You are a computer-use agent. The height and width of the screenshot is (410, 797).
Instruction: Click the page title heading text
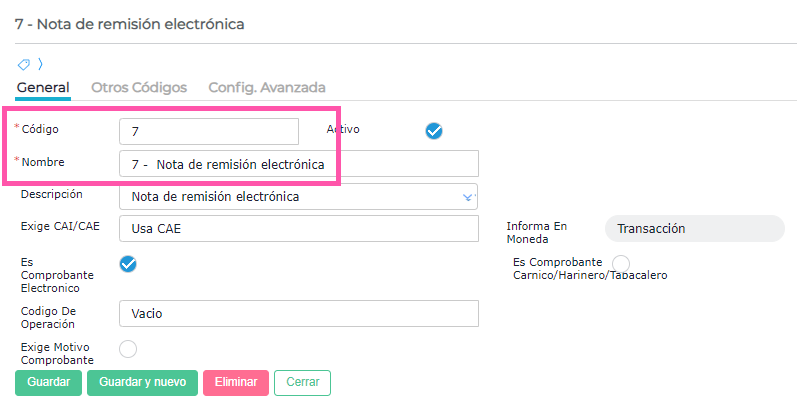pyautogui.click(x=130, y=23)
